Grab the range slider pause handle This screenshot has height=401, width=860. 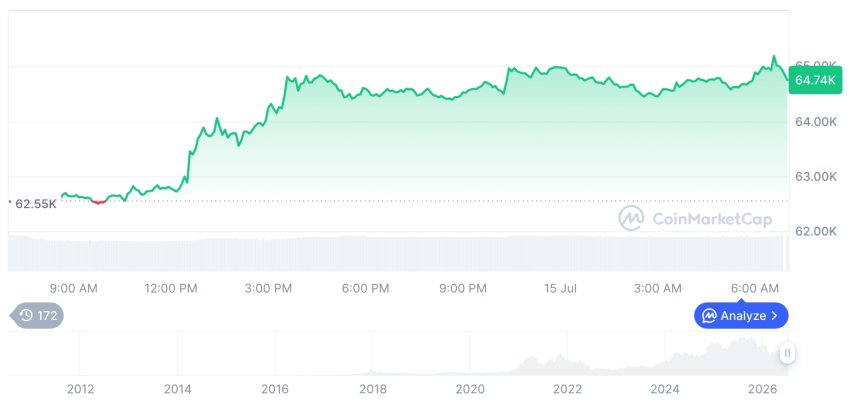pos(787,353)
